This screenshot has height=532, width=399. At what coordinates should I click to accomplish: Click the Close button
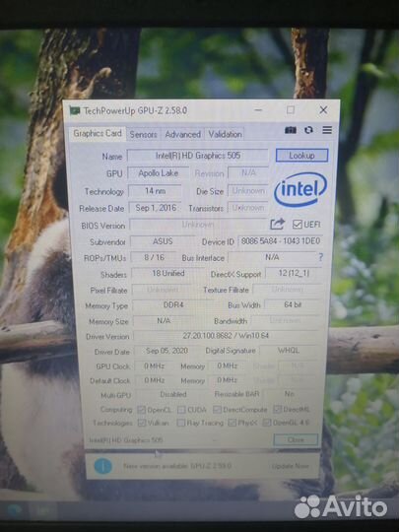296,439
